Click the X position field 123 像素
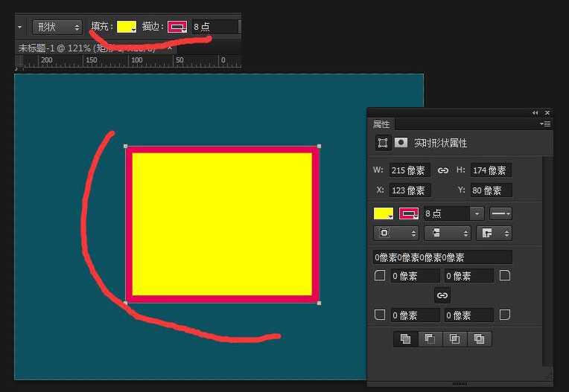569x392 pixels. pyautogui.click(x=410, y=190)
